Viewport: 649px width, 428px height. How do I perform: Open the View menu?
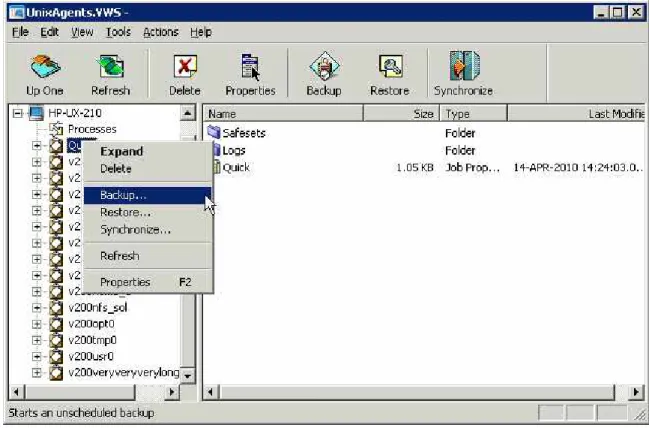pyautogui.click(x=82, y=32)
